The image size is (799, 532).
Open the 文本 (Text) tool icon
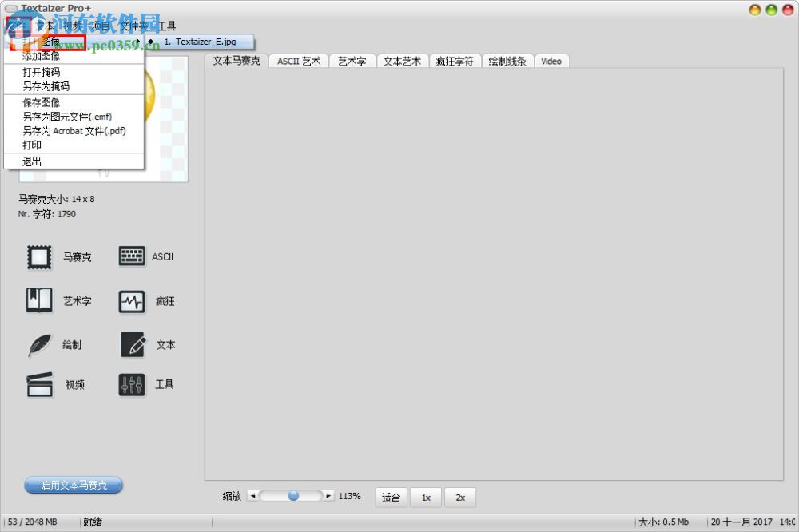(x=130, y=344)
